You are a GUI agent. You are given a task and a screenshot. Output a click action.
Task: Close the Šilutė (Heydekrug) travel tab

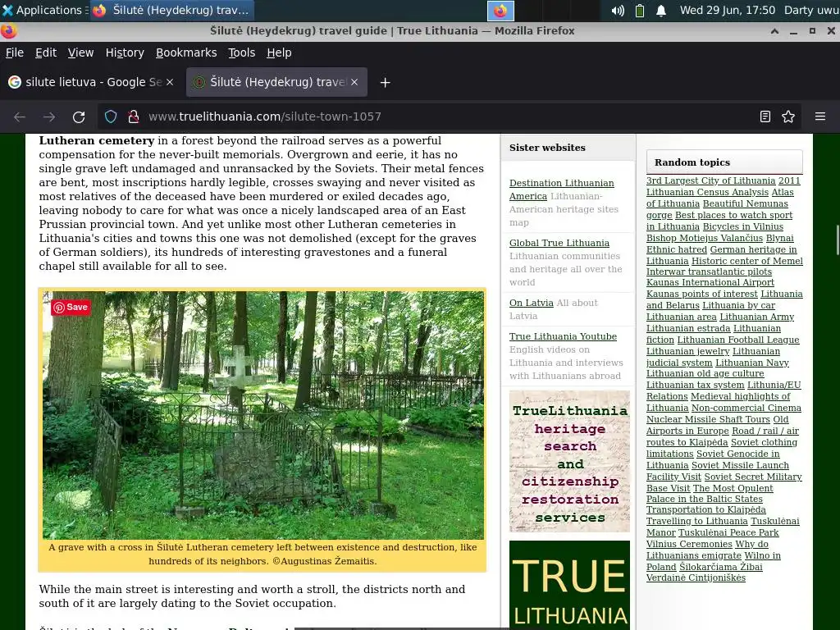(354, 82)
